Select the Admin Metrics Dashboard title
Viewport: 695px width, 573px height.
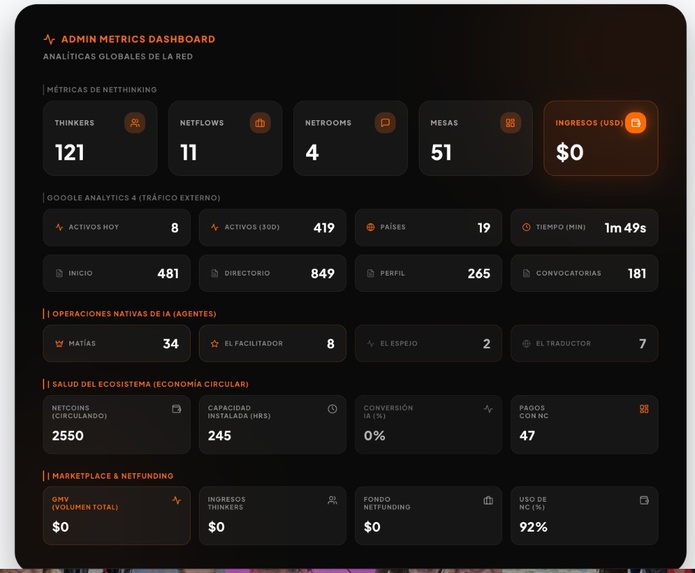point(138,39)
